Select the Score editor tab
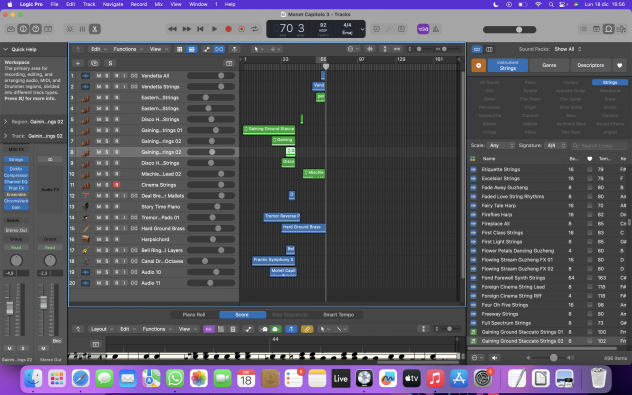Screen dimensions: 632x395 pyautogui.click(x=242, y=315)
